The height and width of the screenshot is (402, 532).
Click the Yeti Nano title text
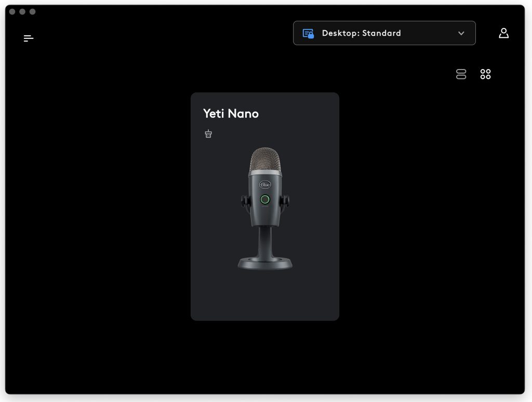[231, 114]
